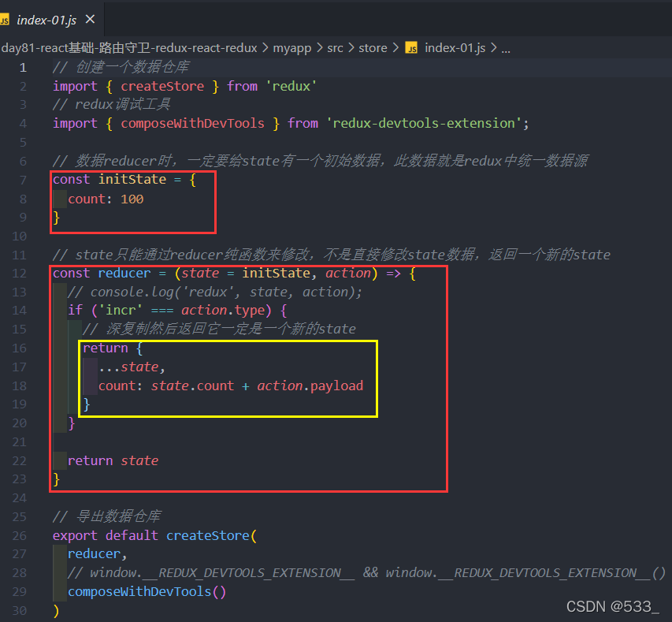The height and width of the screenshot is (622, 672).
Task: Click export default on line 26
Action: point(106,535)
